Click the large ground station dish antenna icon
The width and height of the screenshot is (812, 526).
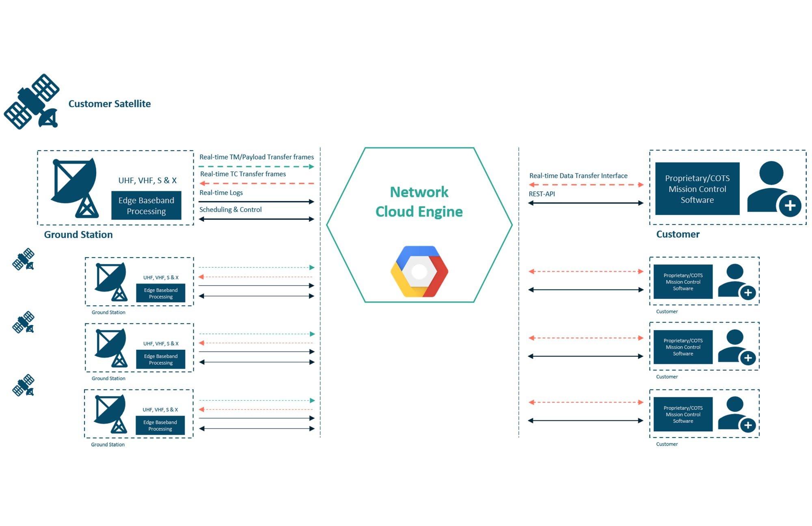point(75,188)
